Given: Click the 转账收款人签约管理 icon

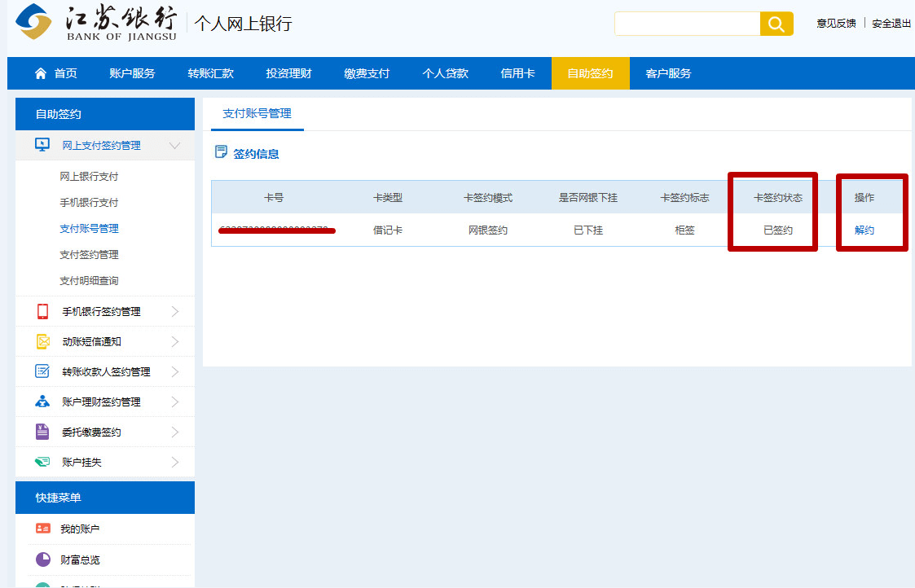Looking at the screenshot, I should pyautogui.click(x=42, y=371).
